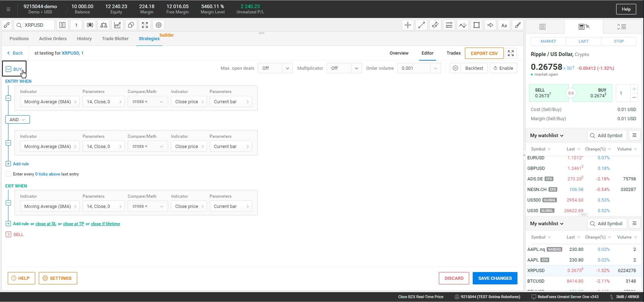Viewport: 644px width, 302px height.
Task: Open the Overview tab
Action: [x=399, y=53]
